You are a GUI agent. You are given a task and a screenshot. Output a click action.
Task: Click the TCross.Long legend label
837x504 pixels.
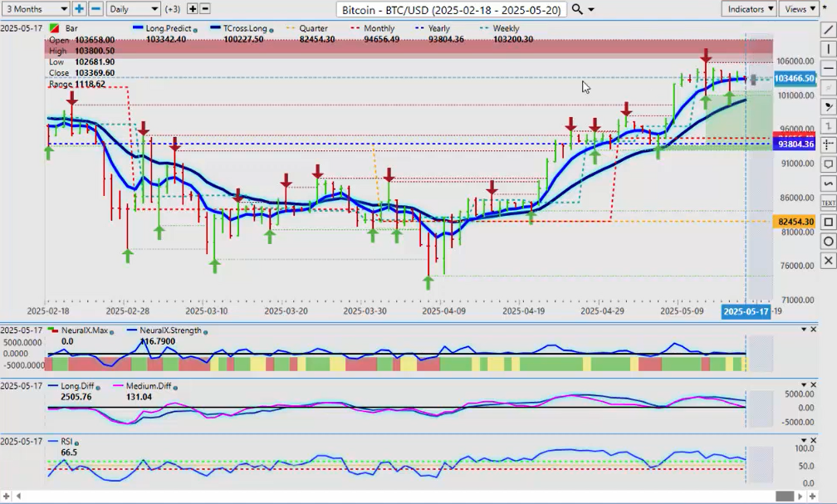245,28
